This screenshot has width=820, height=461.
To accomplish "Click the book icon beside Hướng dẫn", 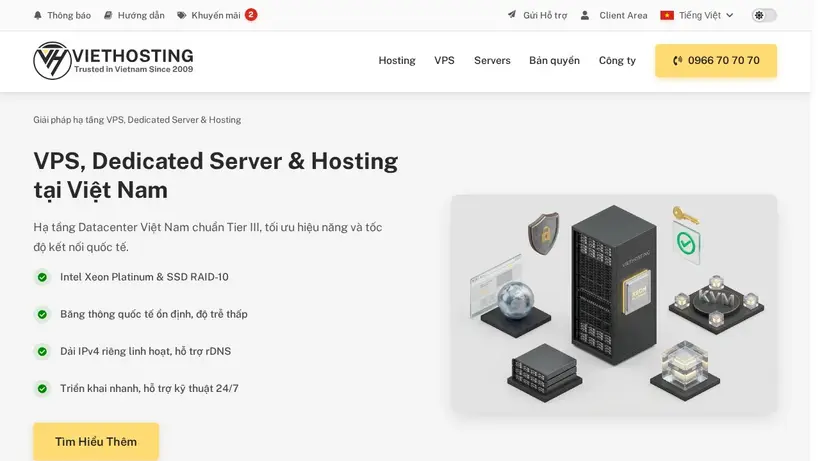I will 108,16.
